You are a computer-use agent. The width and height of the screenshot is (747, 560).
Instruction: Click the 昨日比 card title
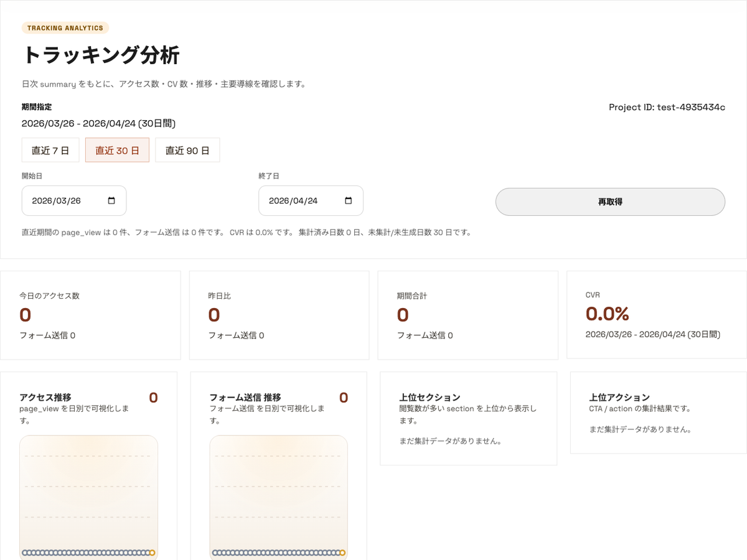coord(219,296)
